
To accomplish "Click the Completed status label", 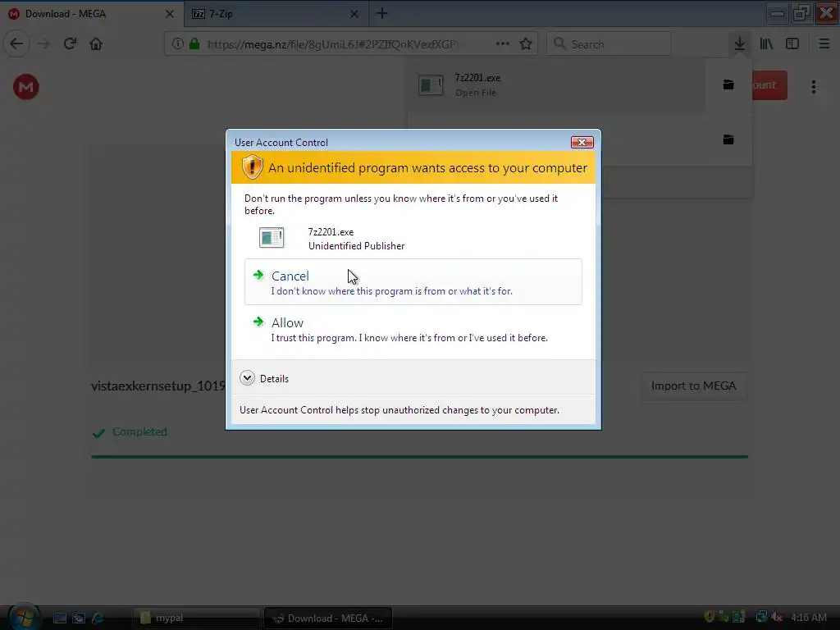I will [x=139, y=431].
